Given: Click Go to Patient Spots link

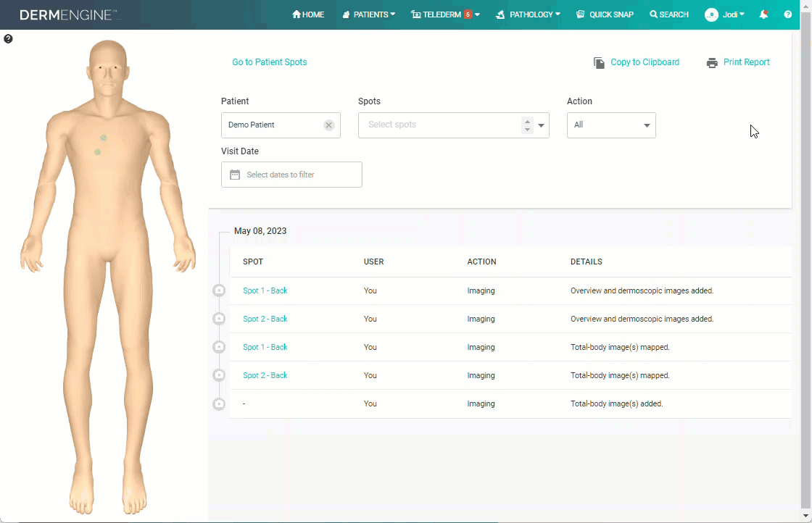Looking at the screenshot, I should 269,62.
